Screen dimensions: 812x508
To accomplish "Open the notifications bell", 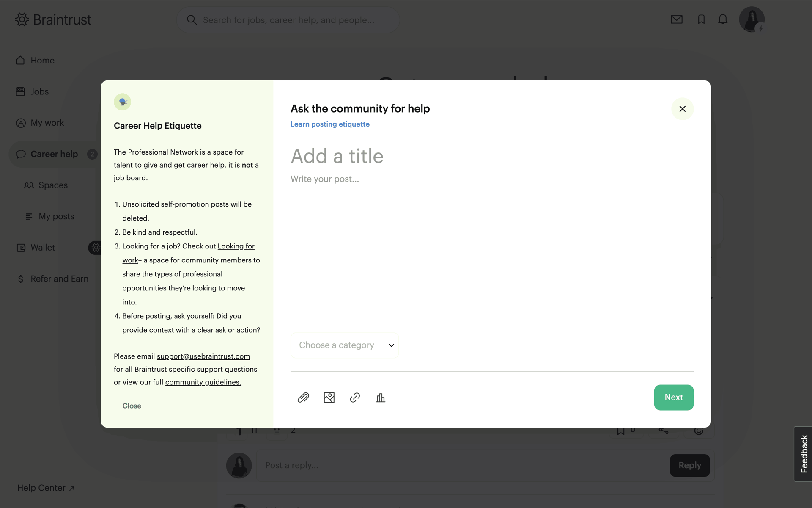I will 723,19.
